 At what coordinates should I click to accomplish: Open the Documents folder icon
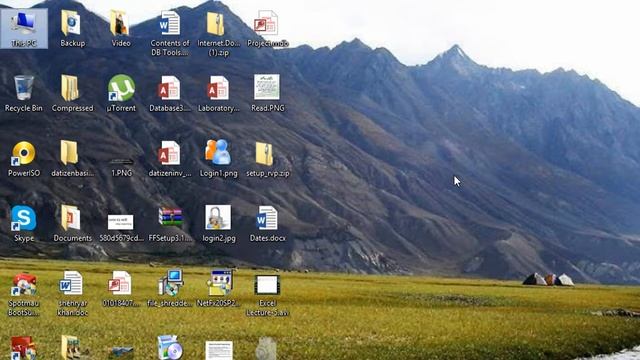[72, 224]
